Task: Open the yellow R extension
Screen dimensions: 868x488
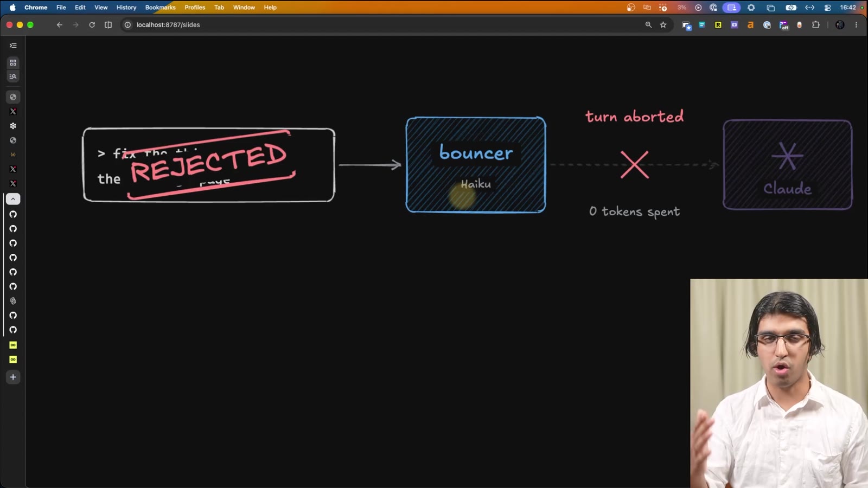Action: (x=718, y=25)
